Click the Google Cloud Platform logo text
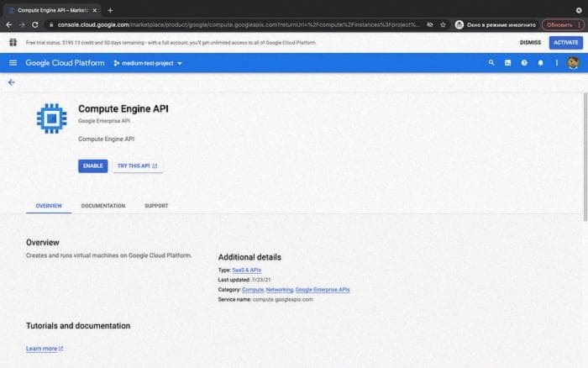Viewport: 588px width, 368px height. click(65, 63)
